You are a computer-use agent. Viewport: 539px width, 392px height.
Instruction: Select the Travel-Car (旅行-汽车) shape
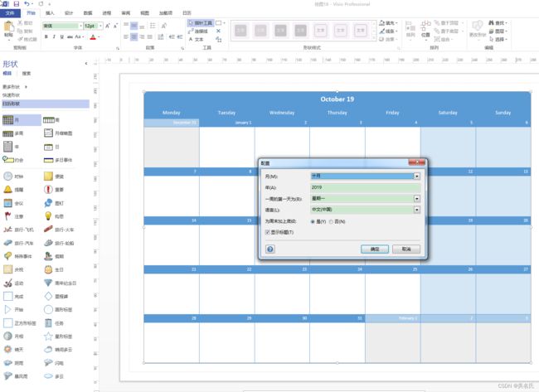pos(18,243)
